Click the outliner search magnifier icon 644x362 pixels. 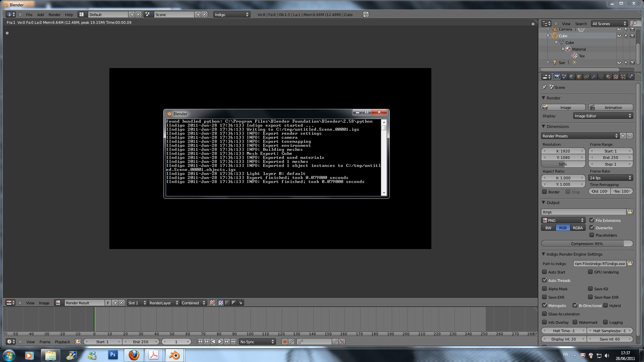point(634,23)
